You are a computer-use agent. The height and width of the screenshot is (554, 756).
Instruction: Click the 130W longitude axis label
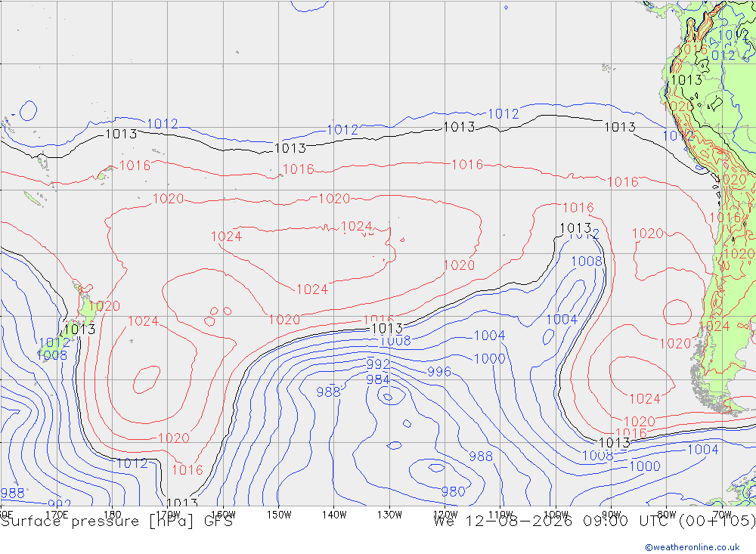pos(389,515)
